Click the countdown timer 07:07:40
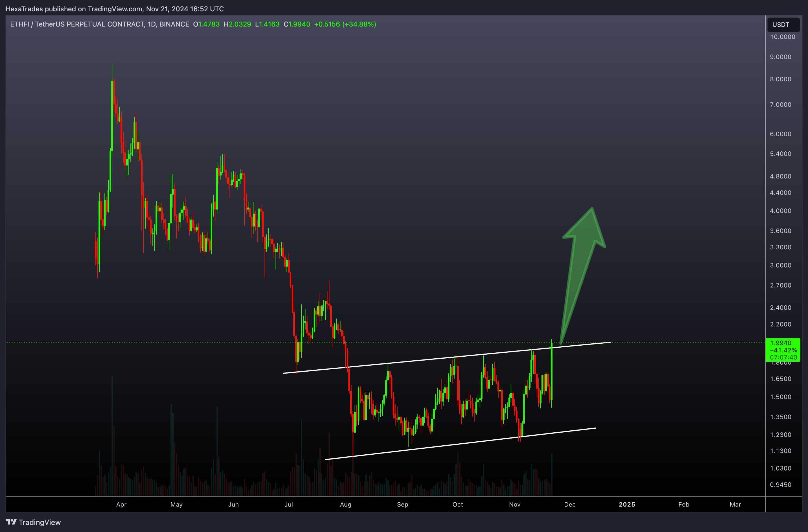This screenshot has width=808, height=532. pyautogui.click(x=783, y=357)
